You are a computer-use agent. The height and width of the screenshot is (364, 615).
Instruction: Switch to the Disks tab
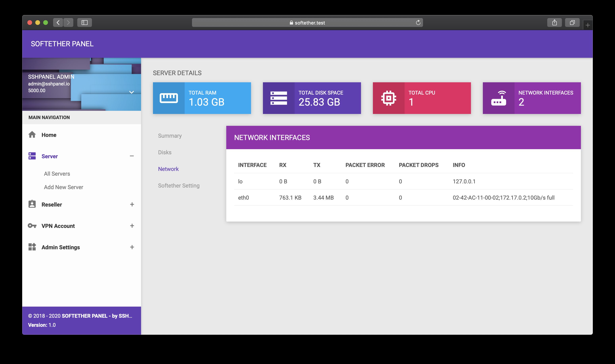pyautogui.click(x=165, y=152)
